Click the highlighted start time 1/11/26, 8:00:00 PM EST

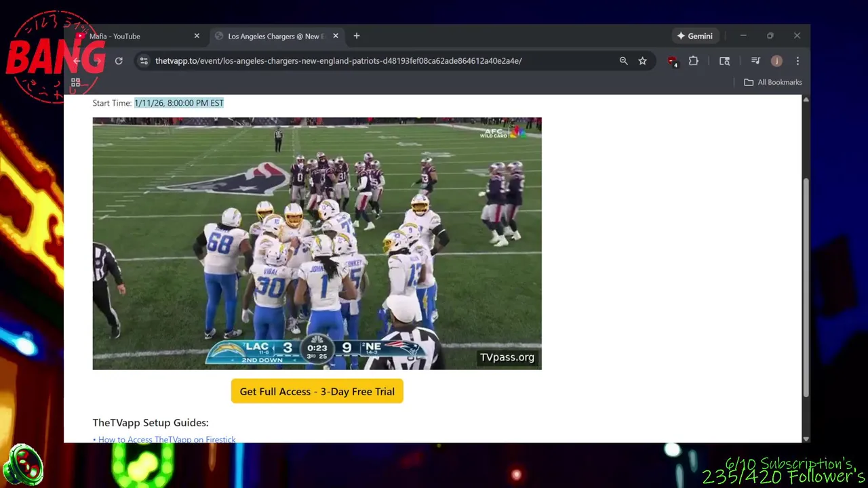coord(179,103)
